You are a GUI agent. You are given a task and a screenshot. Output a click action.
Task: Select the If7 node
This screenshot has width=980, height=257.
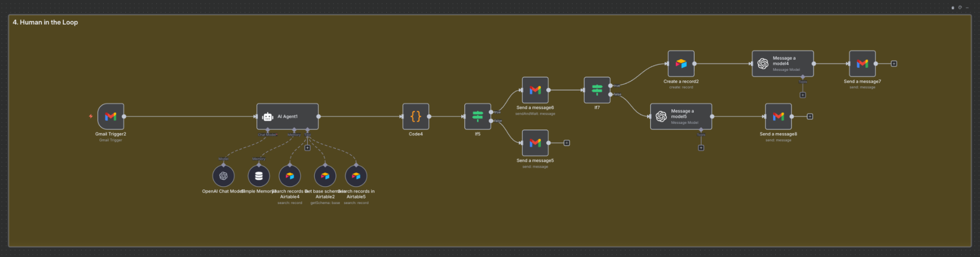pyautogui.click(x=597, y=90)
